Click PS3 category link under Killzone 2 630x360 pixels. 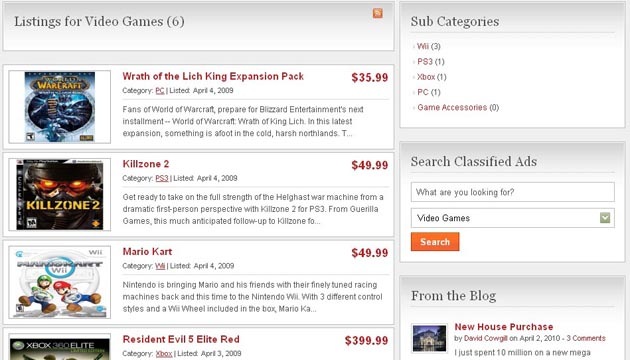162,178
